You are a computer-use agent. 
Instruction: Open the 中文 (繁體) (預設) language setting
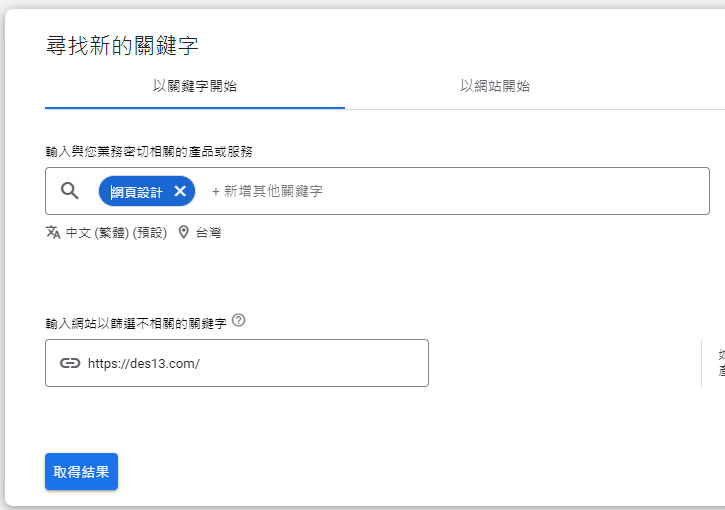[116, 233]
